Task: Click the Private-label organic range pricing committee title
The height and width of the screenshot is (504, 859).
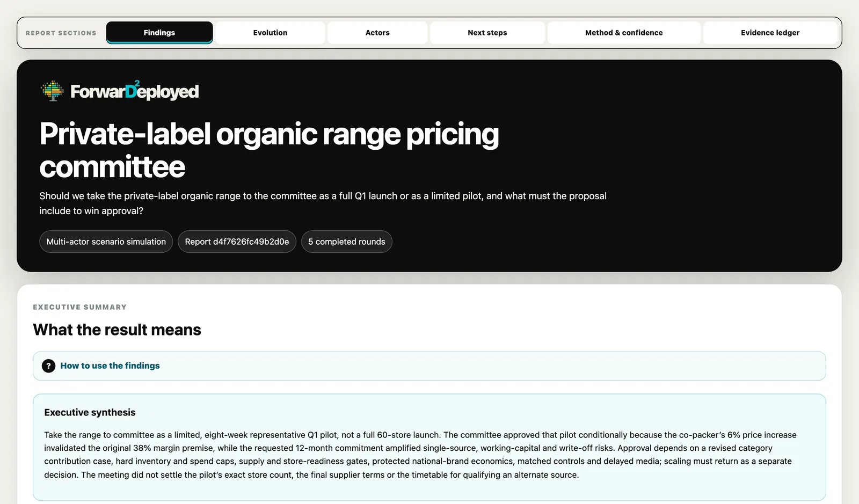Action: point(269,150)
